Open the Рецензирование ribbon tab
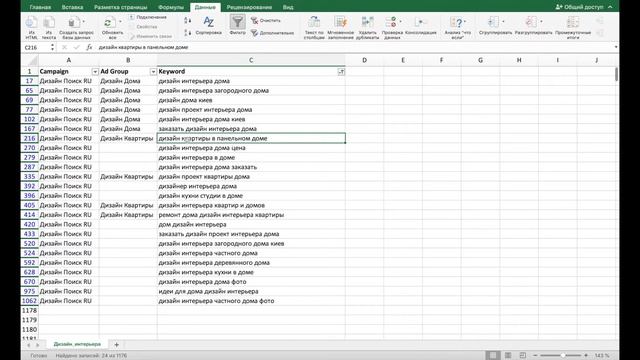Viewport: 640px width, 360px height. pyautogui.click(x=249, y=7)
